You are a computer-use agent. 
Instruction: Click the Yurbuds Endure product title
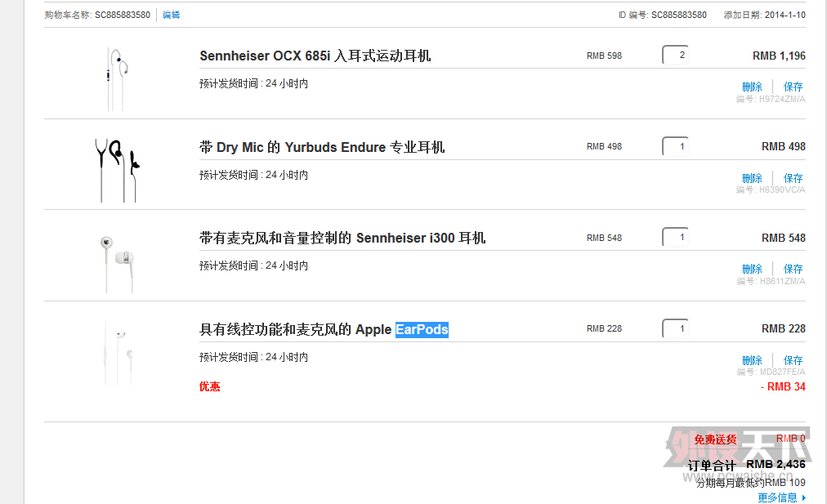(x=322, y=147)
